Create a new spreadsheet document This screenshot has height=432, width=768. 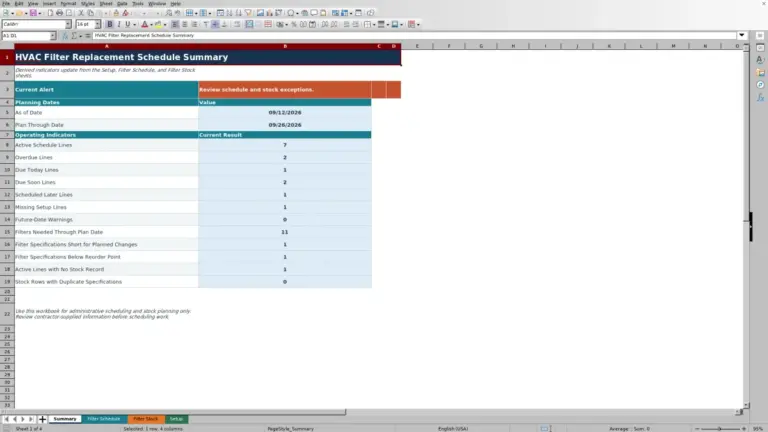[5, 13]
